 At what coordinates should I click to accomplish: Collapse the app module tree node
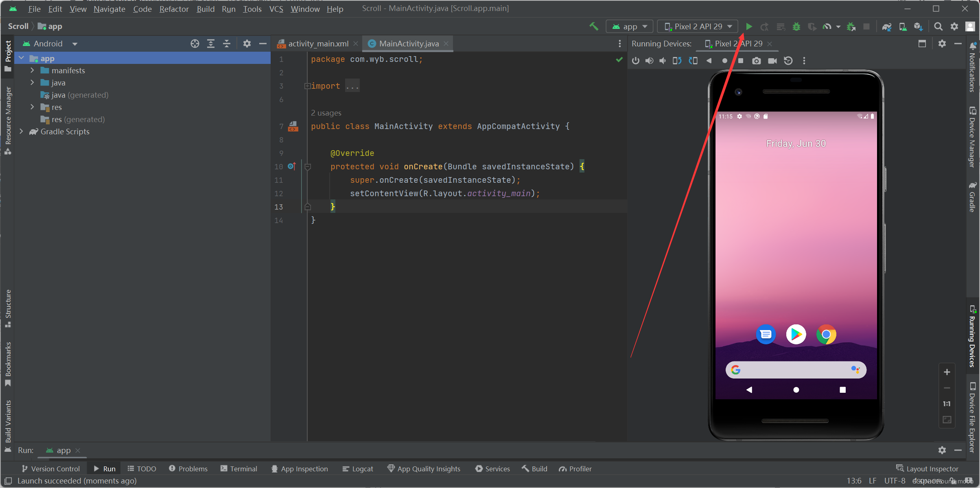(22, 58)
